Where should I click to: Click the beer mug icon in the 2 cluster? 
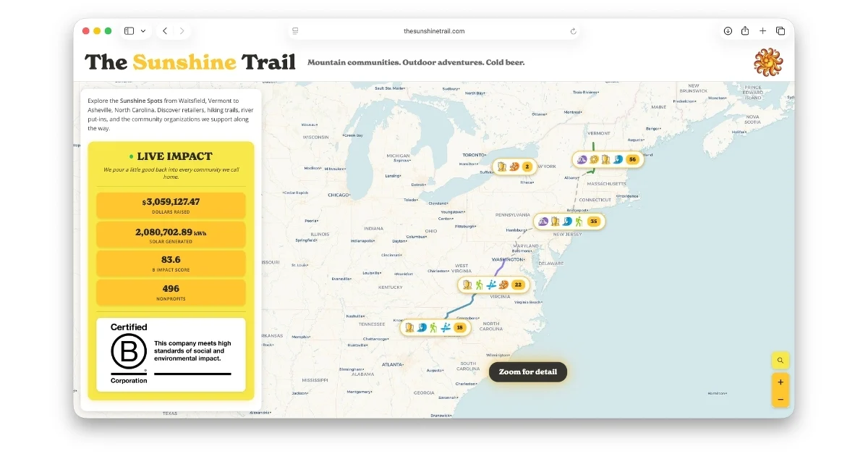[502, 167]
